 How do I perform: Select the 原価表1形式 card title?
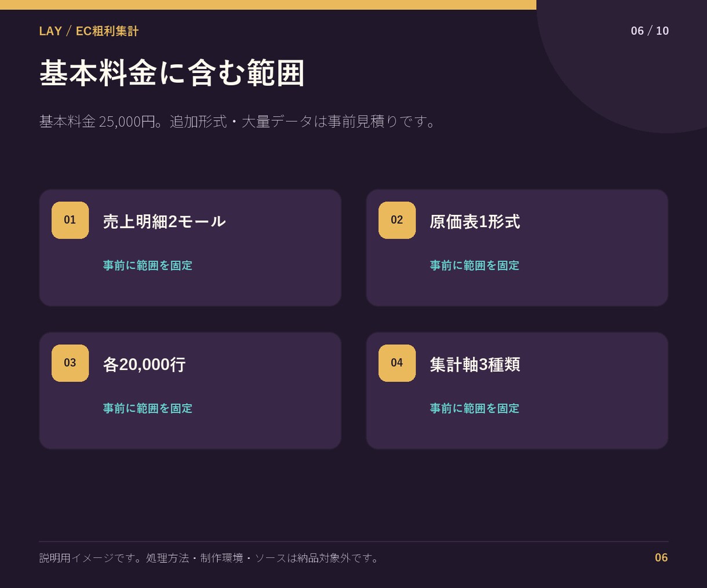[x=475, y=221]
